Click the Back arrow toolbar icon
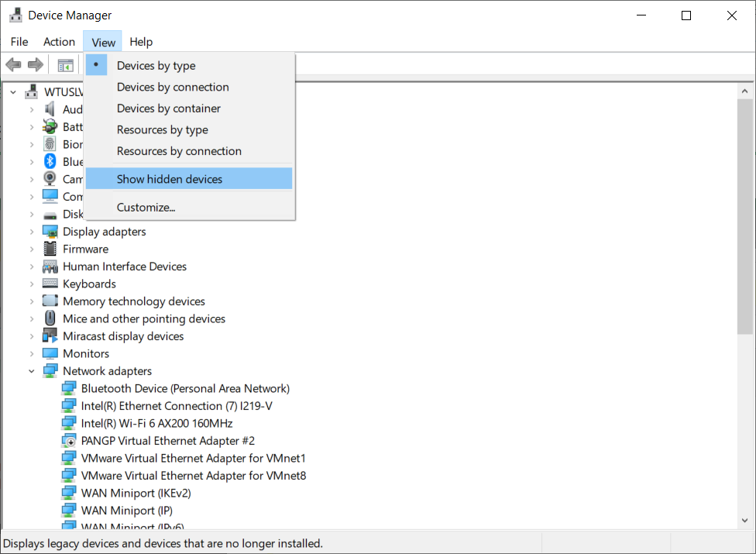This screenshot has height=554, width=756. coord(13,64)
